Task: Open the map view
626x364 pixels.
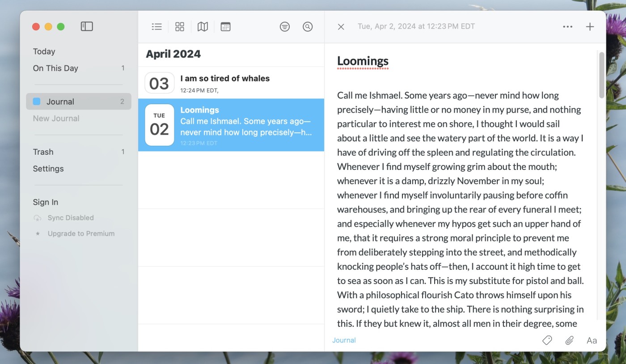Action: (203, 27)
